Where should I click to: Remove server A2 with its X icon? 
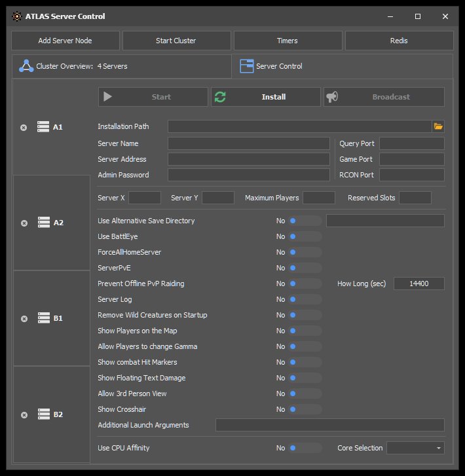point(24,223)
